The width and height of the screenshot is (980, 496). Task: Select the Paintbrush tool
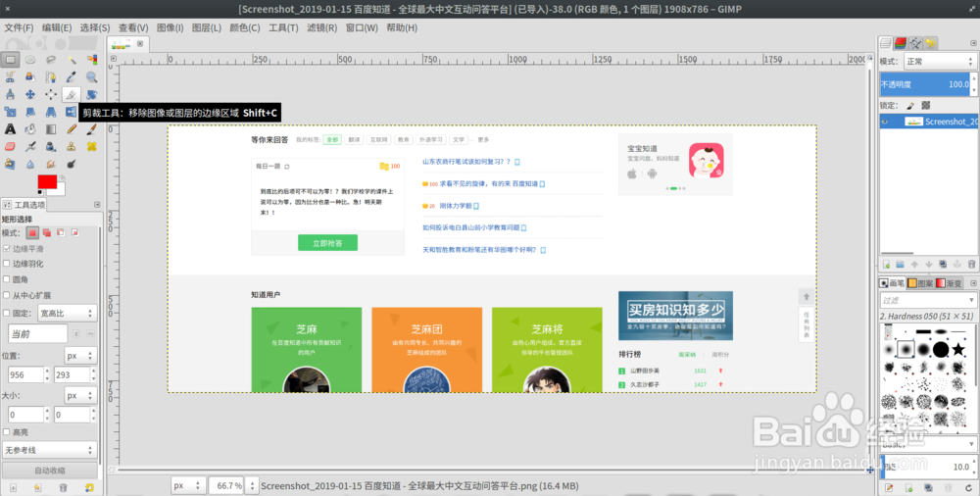tap(92, 129)
